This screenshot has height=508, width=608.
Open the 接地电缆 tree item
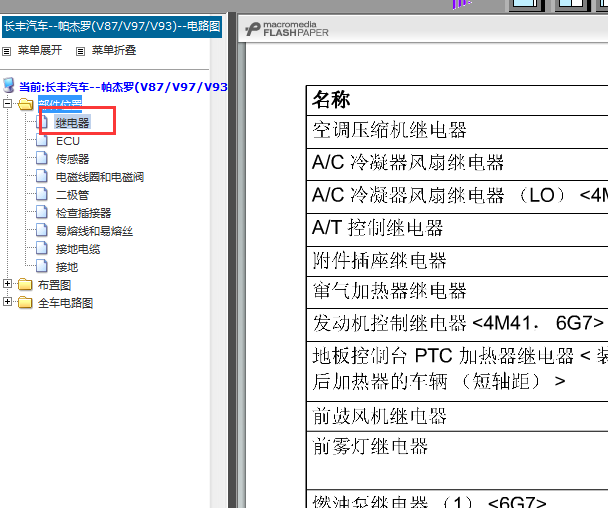point(78,249)
